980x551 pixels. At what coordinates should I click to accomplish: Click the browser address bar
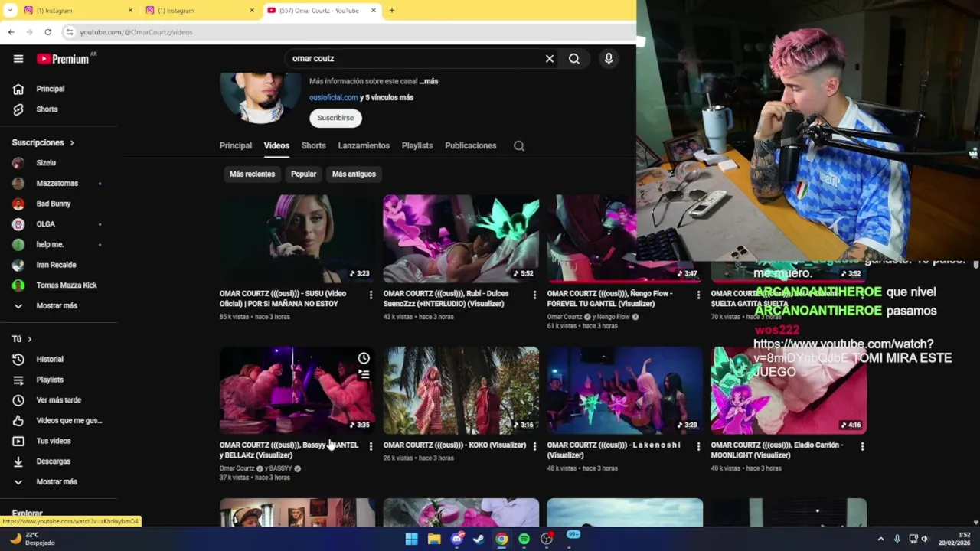345,32
